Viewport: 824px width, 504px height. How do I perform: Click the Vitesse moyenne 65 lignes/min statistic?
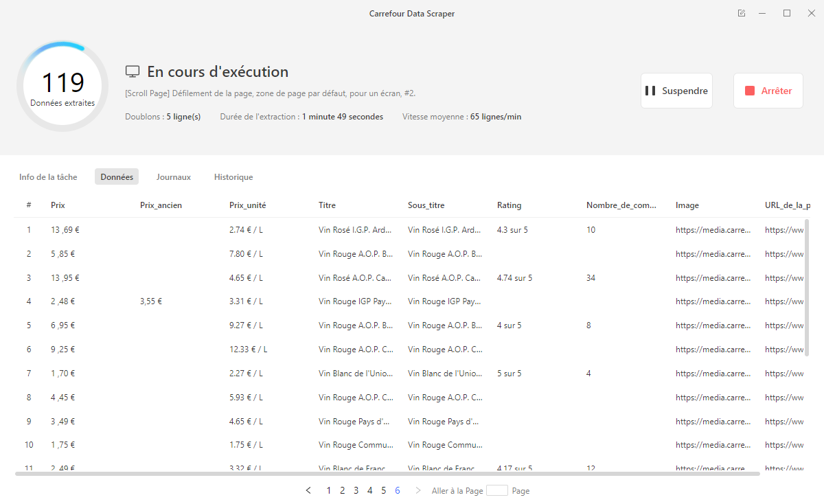[x=461, y=117]
